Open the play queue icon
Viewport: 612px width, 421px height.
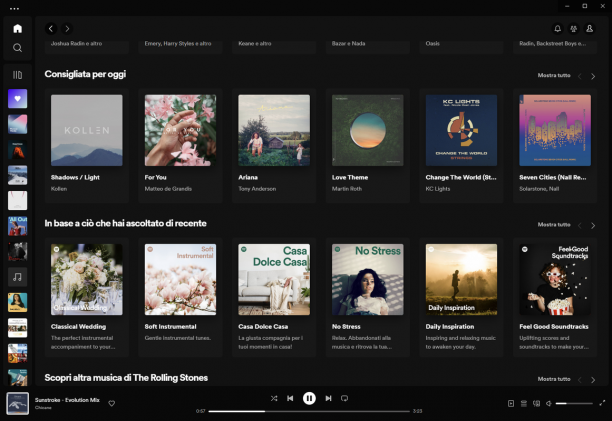click(x=524, y=403)
